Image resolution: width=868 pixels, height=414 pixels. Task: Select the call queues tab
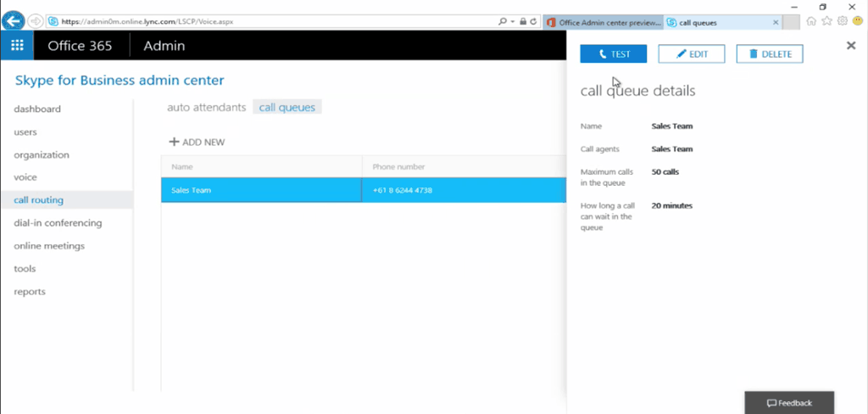tap(287, 108)
